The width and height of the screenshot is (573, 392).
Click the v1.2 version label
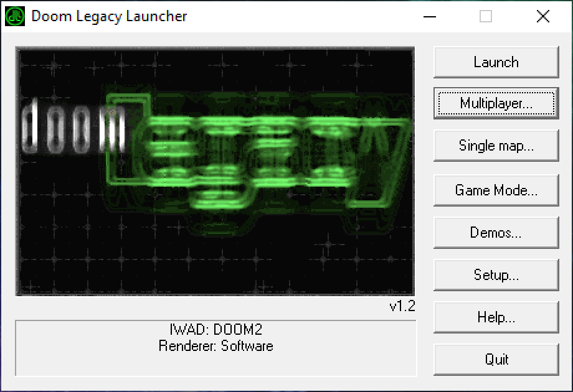click(402, 306)
